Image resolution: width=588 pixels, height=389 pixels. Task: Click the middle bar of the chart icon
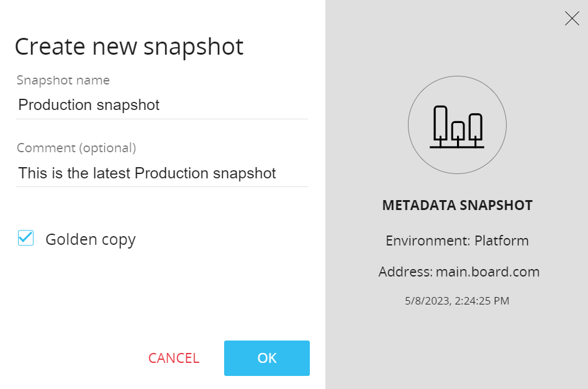point(458,132)
